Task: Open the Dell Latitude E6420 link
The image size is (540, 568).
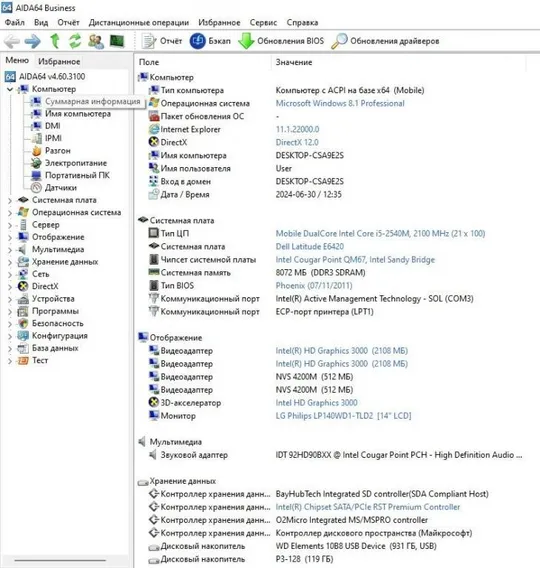Action: (310, 247)
